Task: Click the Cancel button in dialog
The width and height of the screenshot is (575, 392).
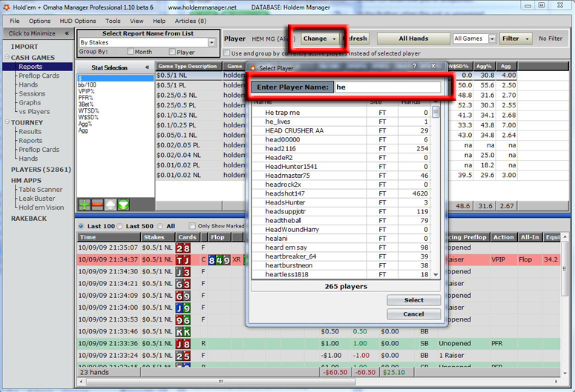Action: coord(414,314)
